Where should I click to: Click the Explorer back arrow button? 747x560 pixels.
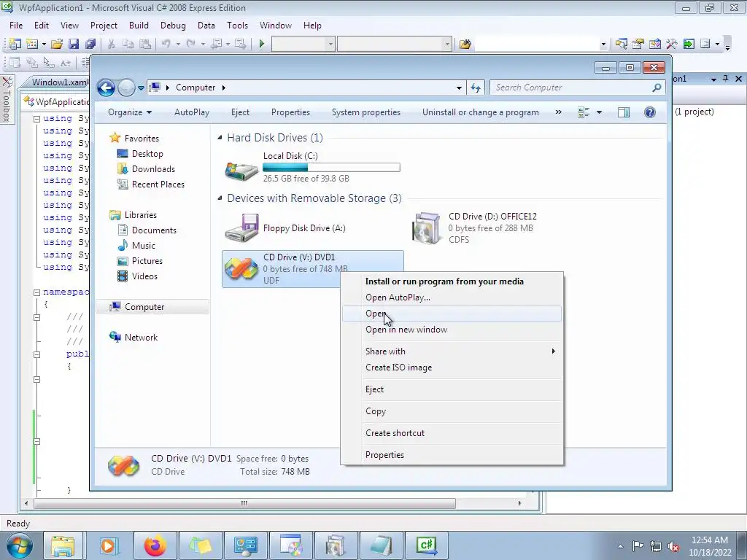tap(106, 87)
